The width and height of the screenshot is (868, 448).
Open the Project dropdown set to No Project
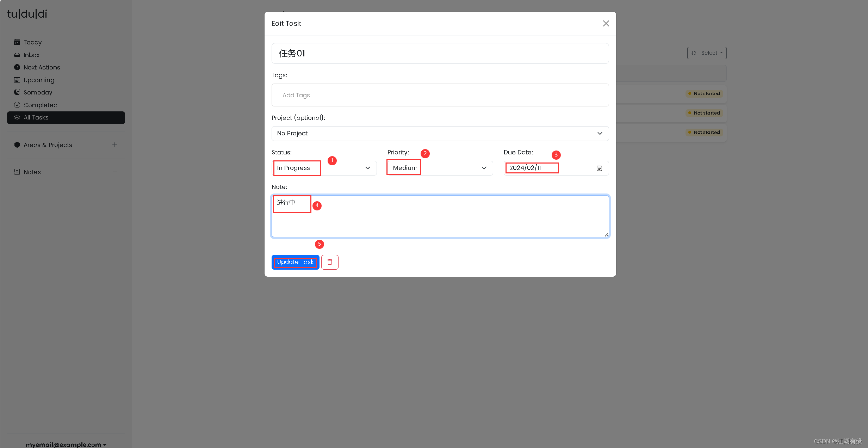(x=440, y=133)
